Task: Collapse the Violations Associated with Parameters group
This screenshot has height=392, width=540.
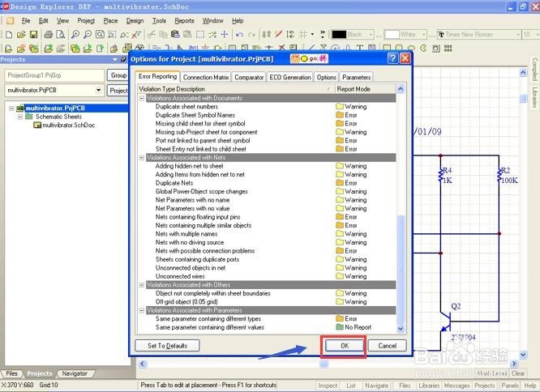Action: pyautogui.click(x=142, y=310)
